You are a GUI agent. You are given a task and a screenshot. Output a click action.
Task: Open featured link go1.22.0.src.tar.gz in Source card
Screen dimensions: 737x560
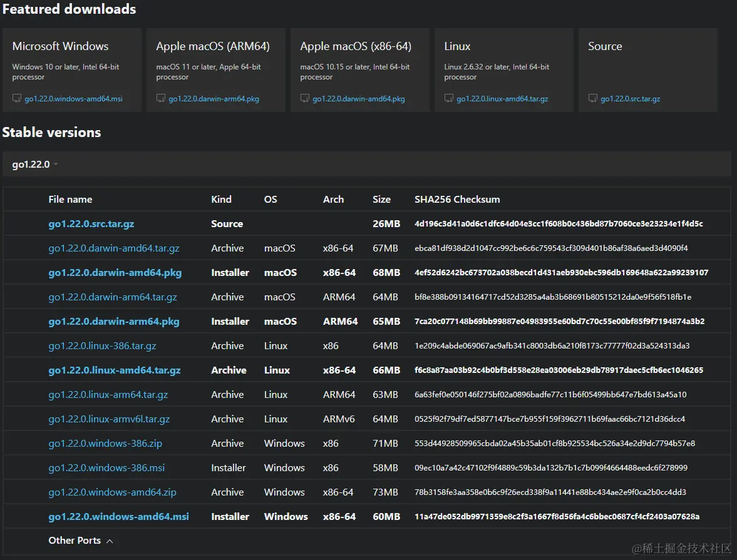[631, 99]
